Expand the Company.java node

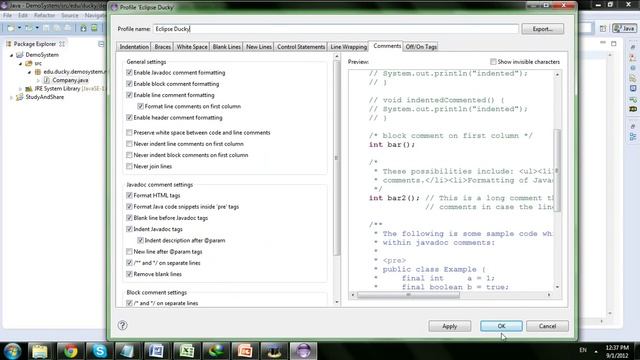[38, 80]
